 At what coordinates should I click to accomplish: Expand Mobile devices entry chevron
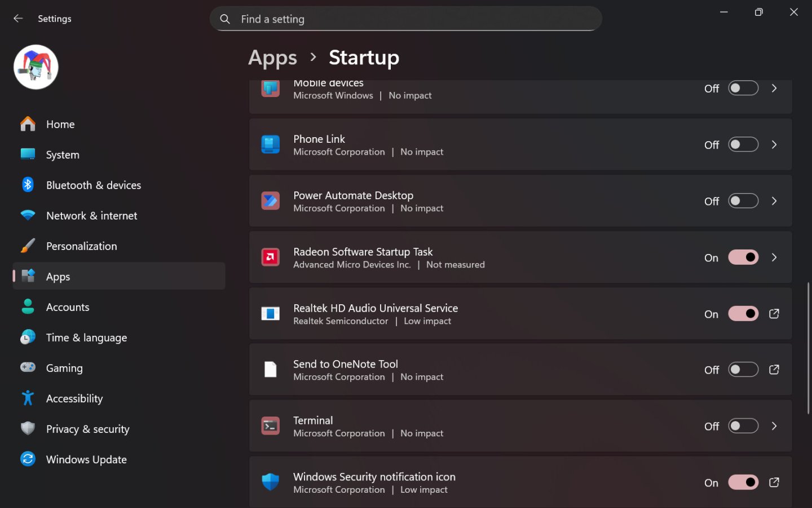click(774, 89)
